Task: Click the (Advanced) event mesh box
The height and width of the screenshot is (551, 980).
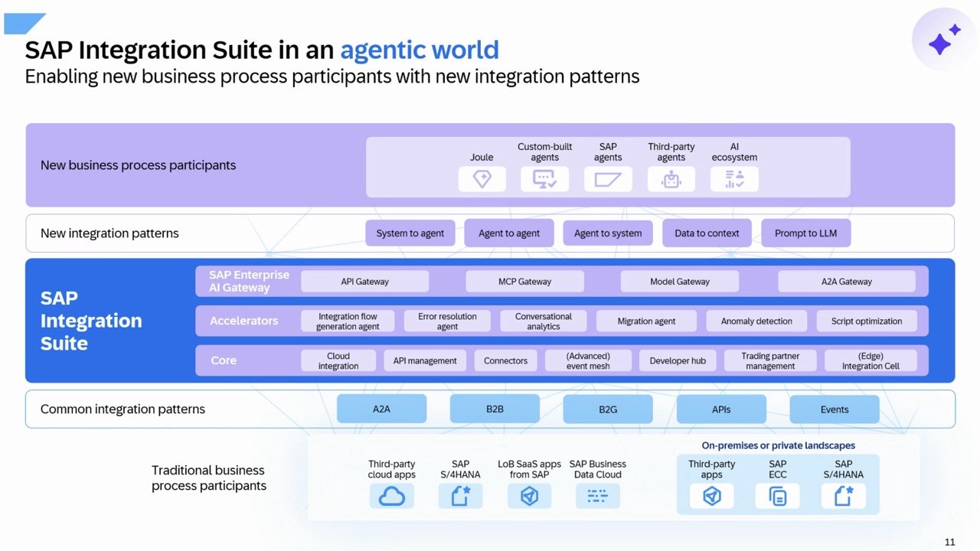Action: click(588, 361)
